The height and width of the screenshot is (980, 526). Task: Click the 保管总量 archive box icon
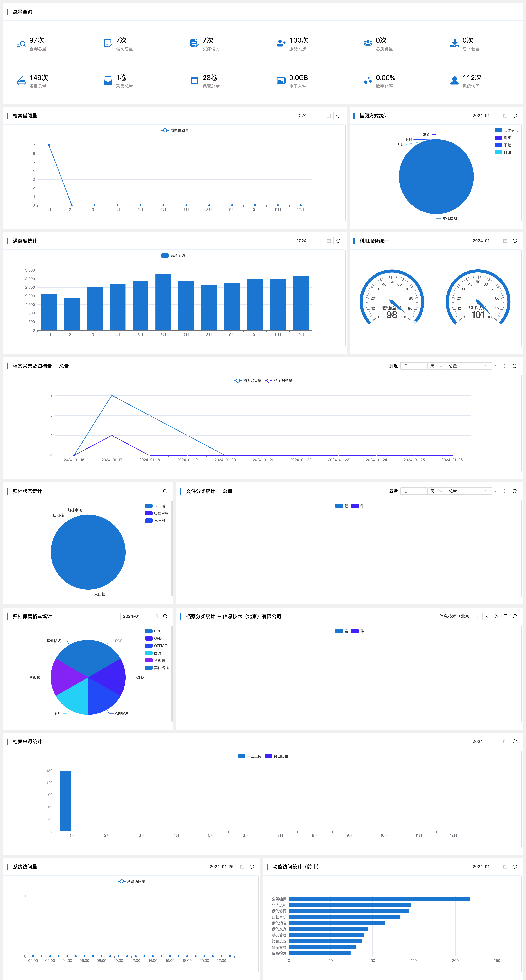(x=194, y=80)
